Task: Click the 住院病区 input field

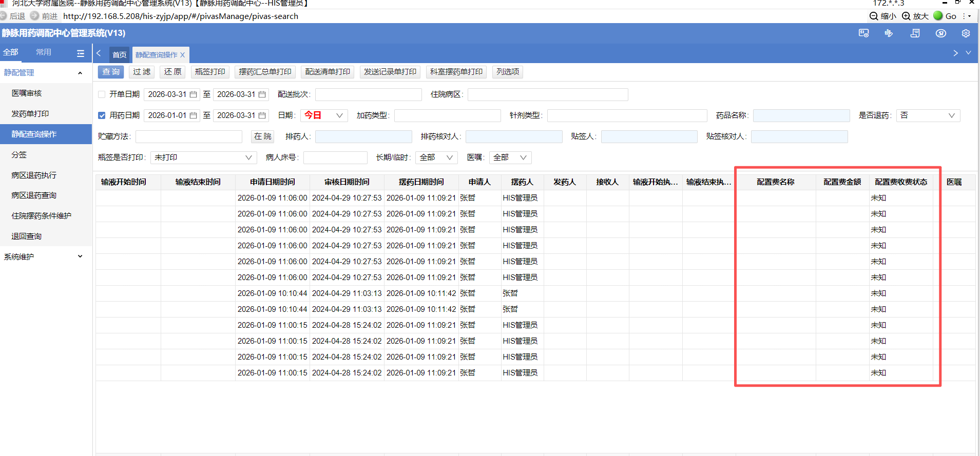Action: coord(548,94)
